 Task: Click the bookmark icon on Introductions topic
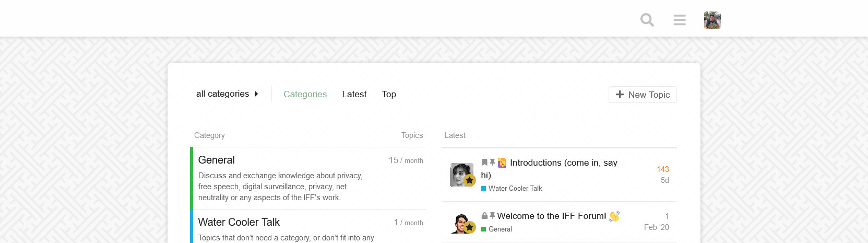[484, 163]
